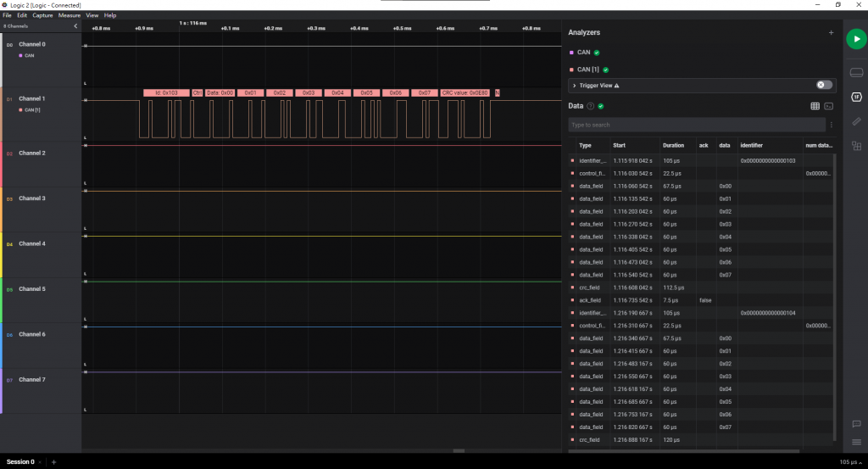Switch the Data panel to table view
The height and width of the screenshot is (469, 868).
pos(815,106)
